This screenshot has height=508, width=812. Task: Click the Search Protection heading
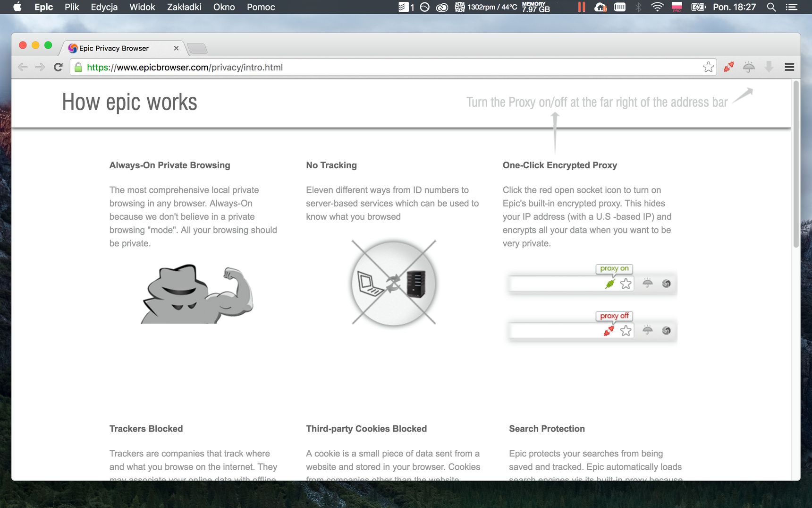coord(547,429)
